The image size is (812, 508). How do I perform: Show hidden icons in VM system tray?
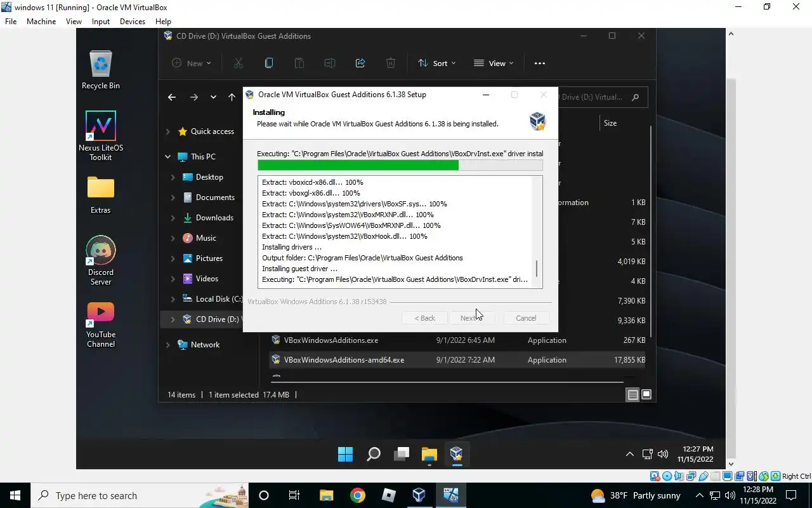pyautogui.click(x=629, y=454)
